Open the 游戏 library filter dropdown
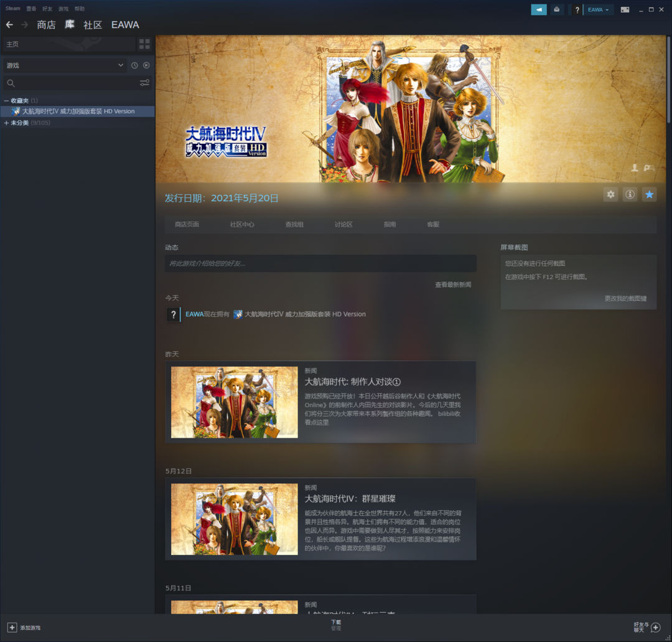Viewport: 672px width, 642px height. pos(65,65)
